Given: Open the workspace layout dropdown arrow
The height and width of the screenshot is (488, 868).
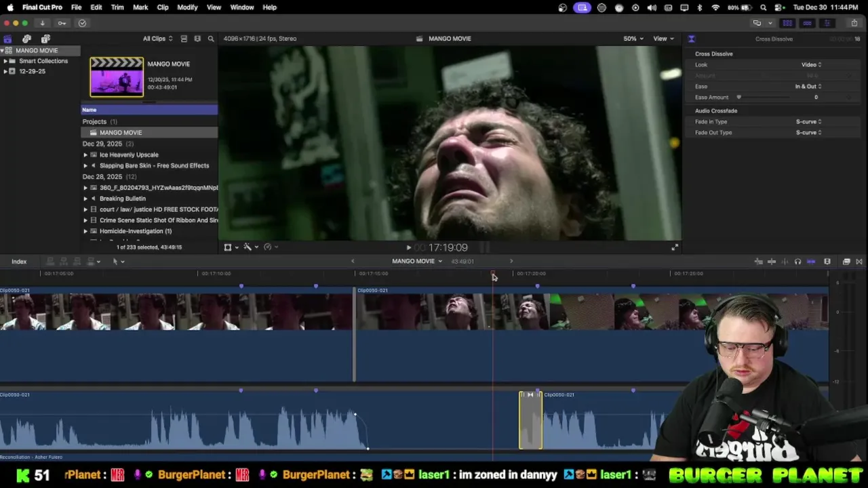Looking at the screenshot, I should click(770, 23).
